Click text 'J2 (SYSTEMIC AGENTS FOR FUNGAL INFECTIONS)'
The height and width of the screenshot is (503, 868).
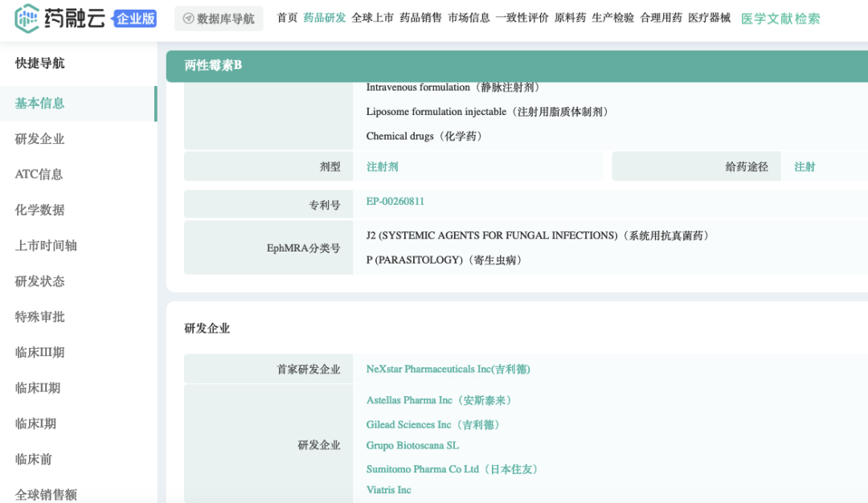point(492,235)
